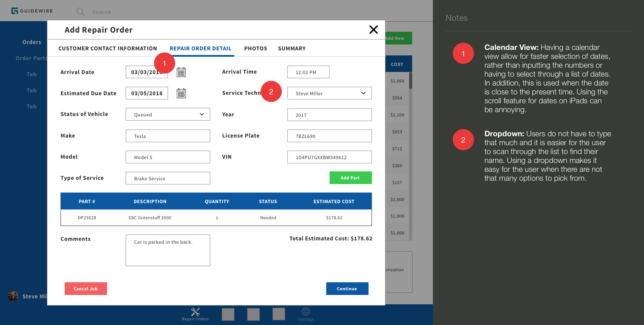Screen dimensions: 644x325
Task: Open the Summary tab
Action: (x=292, y=48)
